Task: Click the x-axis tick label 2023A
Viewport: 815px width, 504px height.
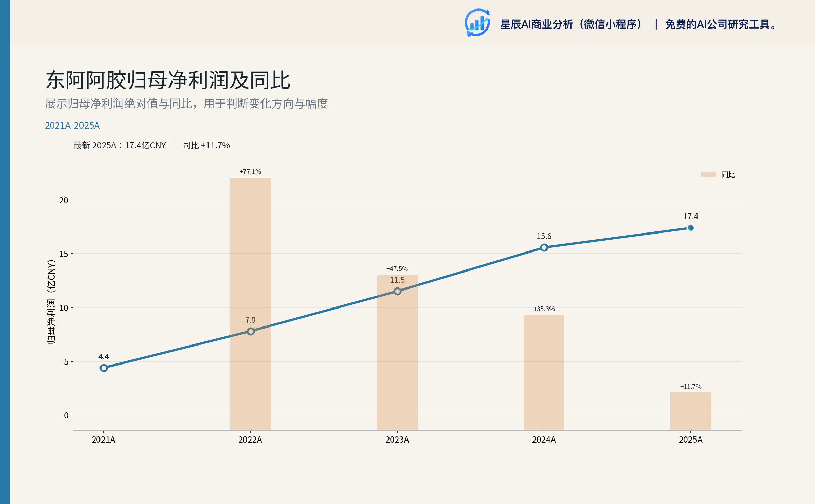Action: pyautogui.click(x=397, y=440)
